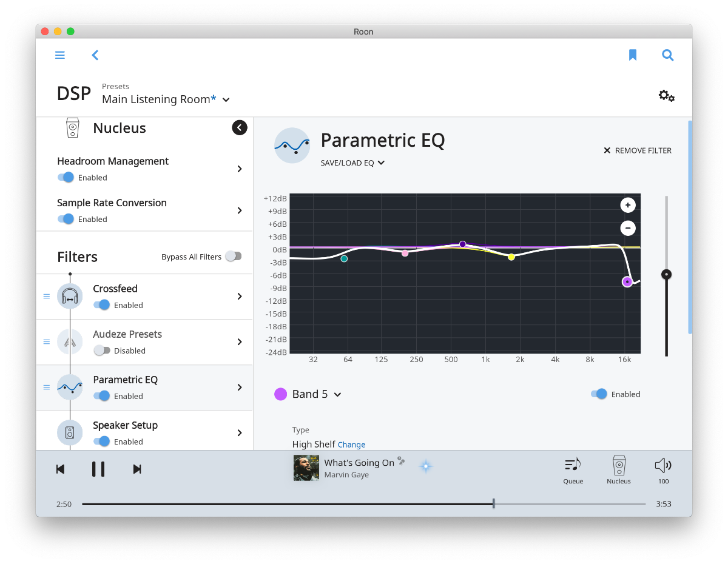
Task: Open DSP settings via the gear icon
Action: pos(666,95)
